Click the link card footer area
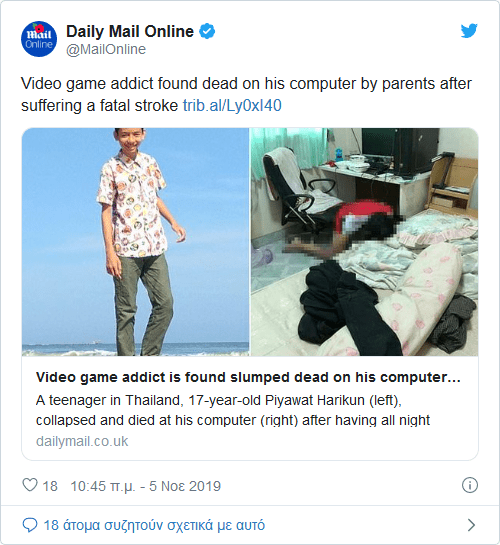The image size is (500, 545). (x=250, y=408)
